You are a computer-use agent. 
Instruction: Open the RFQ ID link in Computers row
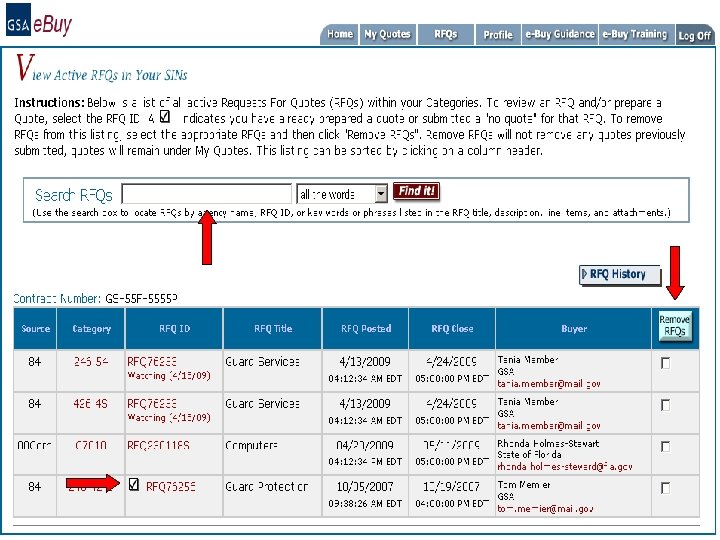[x=158, y=445]
